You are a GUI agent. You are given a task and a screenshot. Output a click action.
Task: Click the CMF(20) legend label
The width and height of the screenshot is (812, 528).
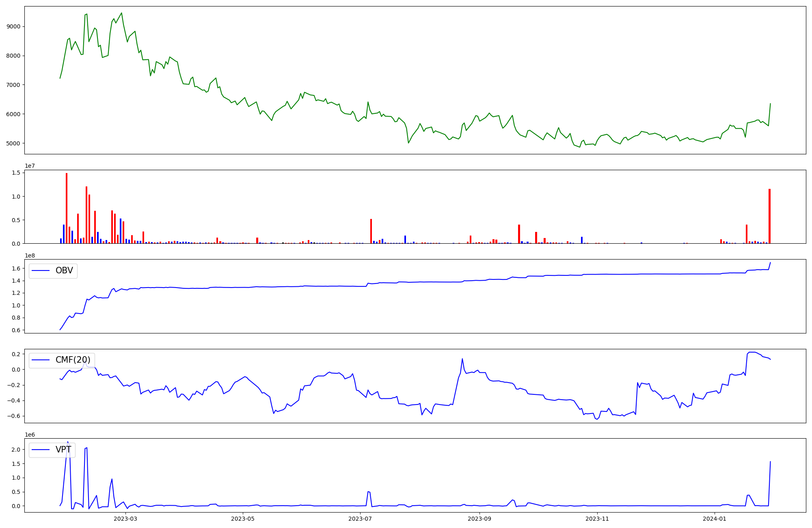(x=73, y=360)
